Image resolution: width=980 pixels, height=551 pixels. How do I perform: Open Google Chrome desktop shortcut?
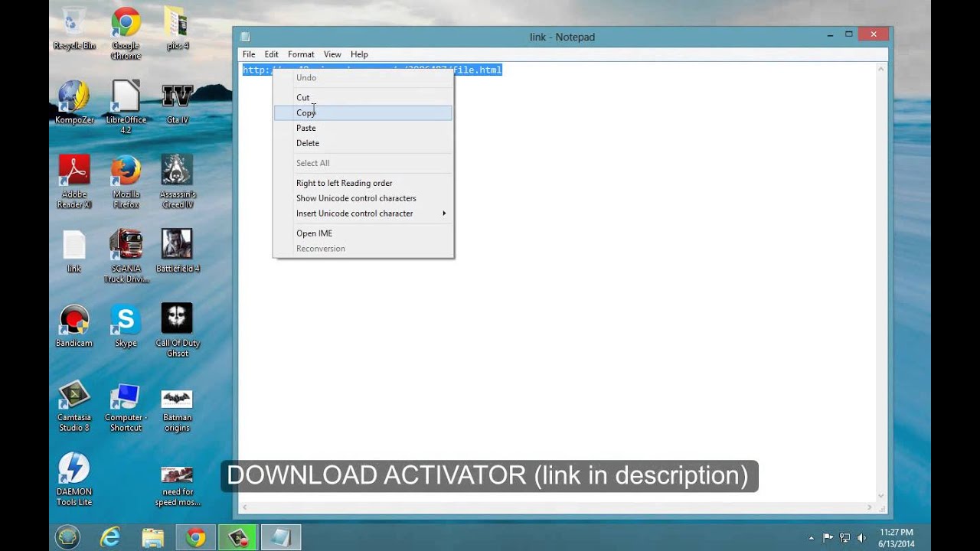(126, 34)
